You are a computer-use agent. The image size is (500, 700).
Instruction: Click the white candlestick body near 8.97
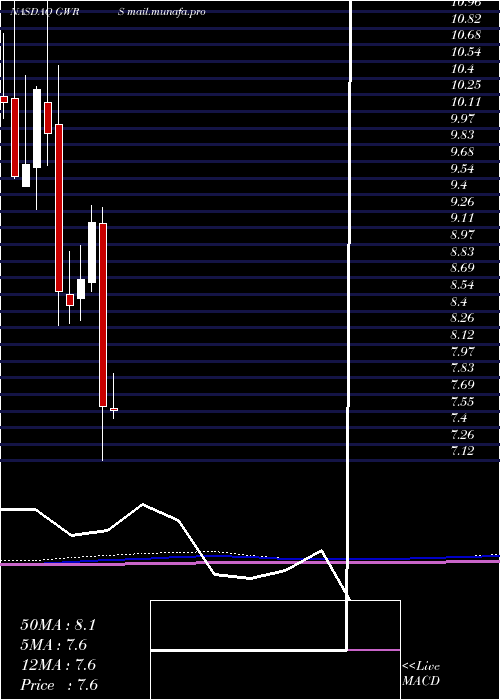click(92, 252)
